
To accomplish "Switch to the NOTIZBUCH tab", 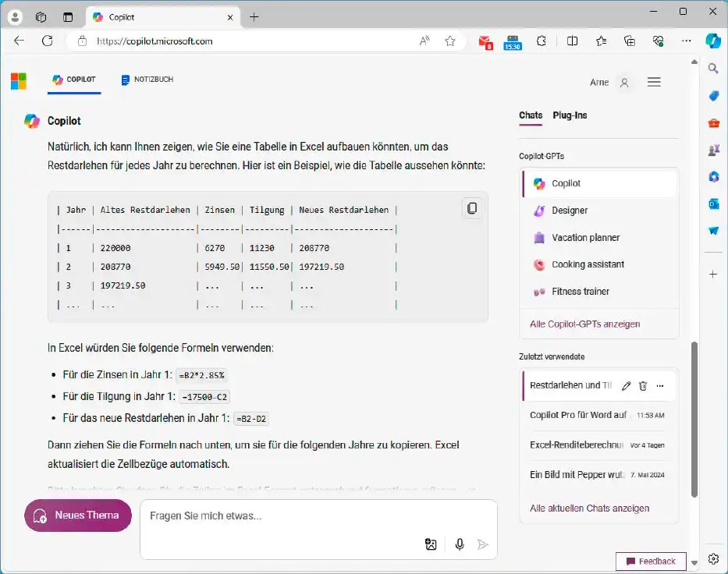I will (147, 80).
